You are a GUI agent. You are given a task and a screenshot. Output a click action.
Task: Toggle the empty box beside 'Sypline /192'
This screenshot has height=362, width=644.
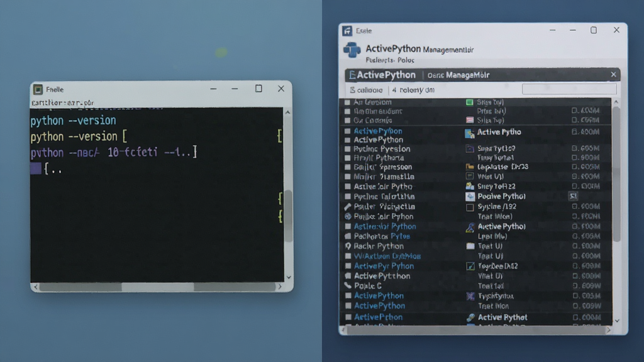pyautogui.click(x=470, y=207)
